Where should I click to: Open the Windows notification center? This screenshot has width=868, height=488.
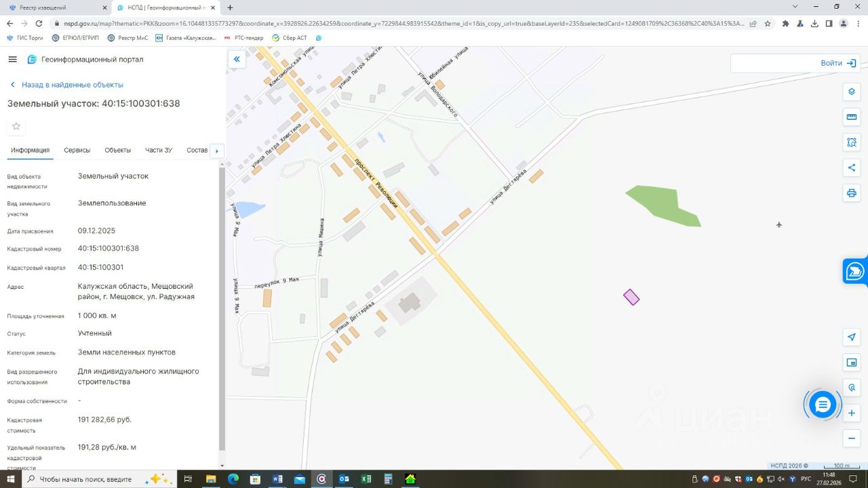[854, 479]
